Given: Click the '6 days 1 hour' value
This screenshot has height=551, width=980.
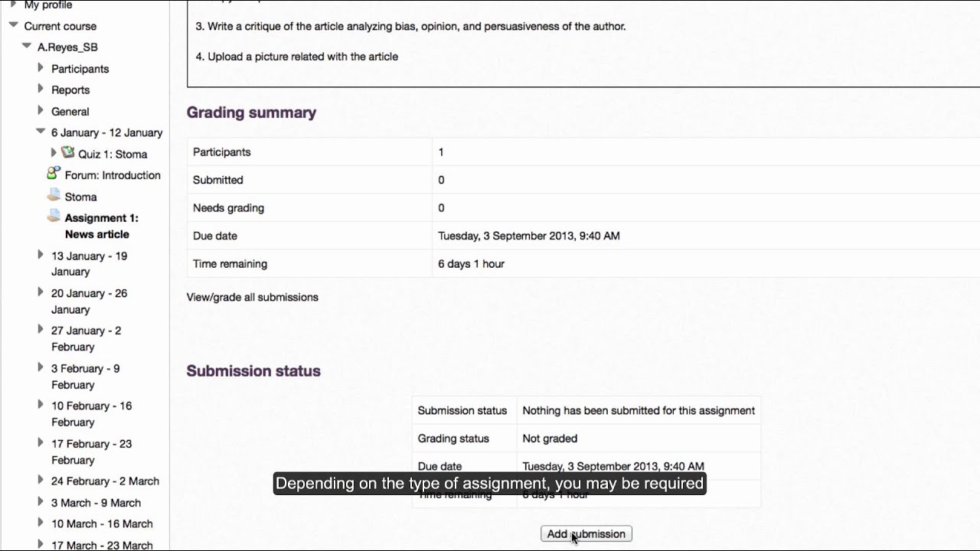Looking at the screenshot, I should tap(472, 264).
